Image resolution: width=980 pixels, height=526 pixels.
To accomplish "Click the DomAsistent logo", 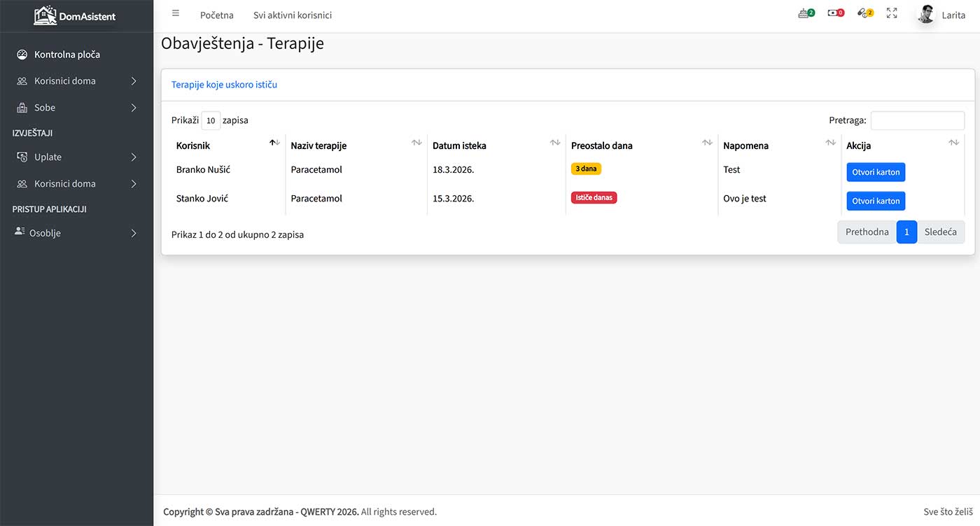I will click(x=75, y=15).
